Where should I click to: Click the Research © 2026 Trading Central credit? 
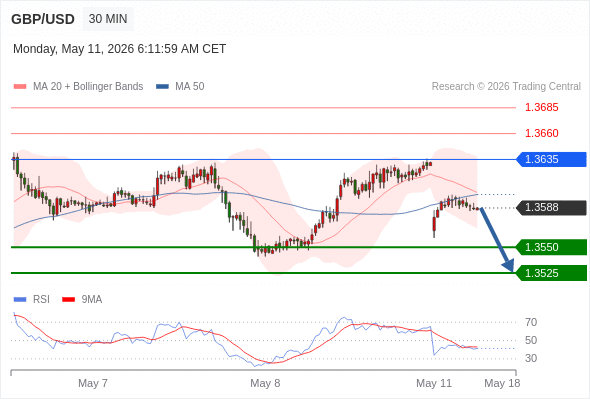[x=506, y=87]
